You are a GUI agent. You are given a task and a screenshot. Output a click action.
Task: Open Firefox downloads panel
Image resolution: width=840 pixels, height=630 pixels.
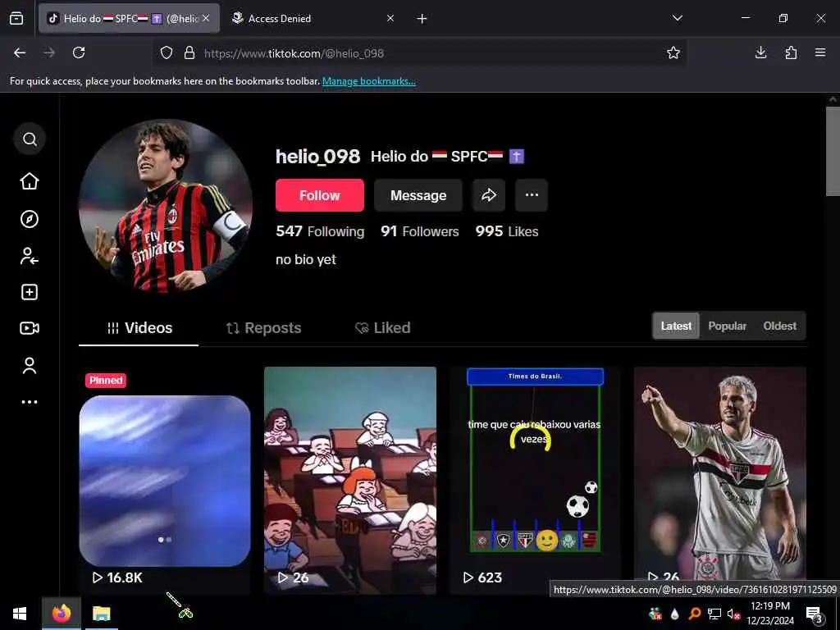[x=760, y=52]
